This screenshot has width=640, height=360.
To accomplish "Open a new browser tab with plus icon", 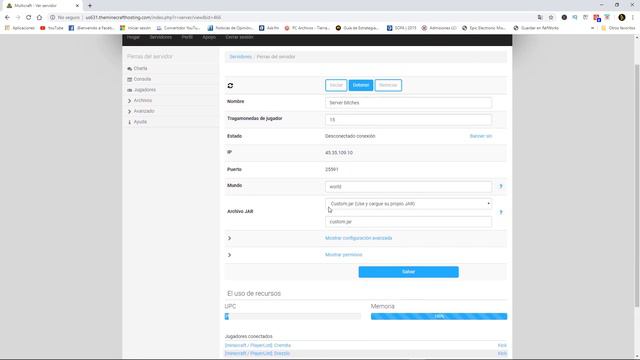I will [90, 6].
